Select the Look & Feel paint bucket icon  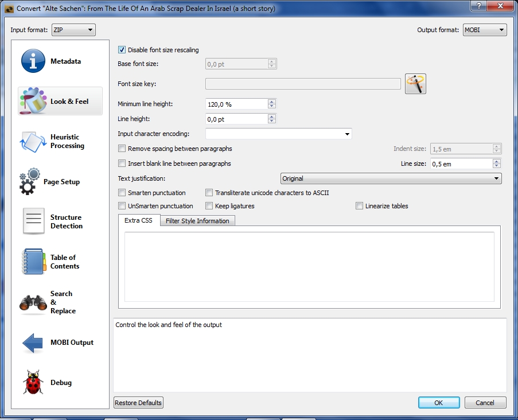point(33,101)
